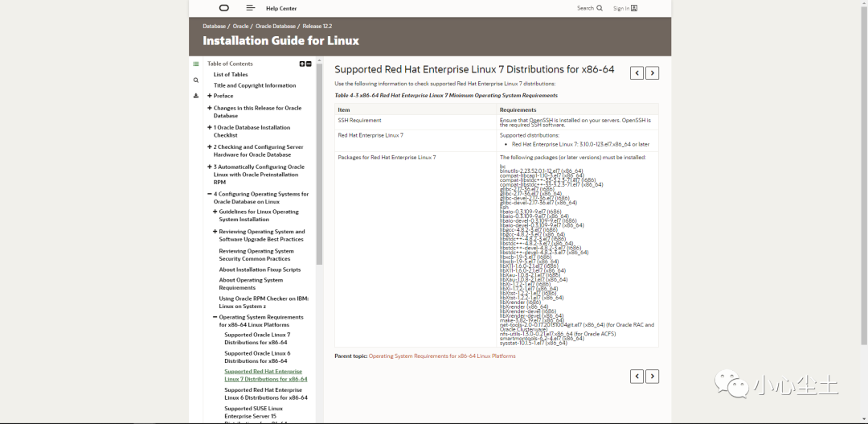
Task: Click Packages for Red Hat Enterprise Linux 7 cell
Action: [416, 249]
